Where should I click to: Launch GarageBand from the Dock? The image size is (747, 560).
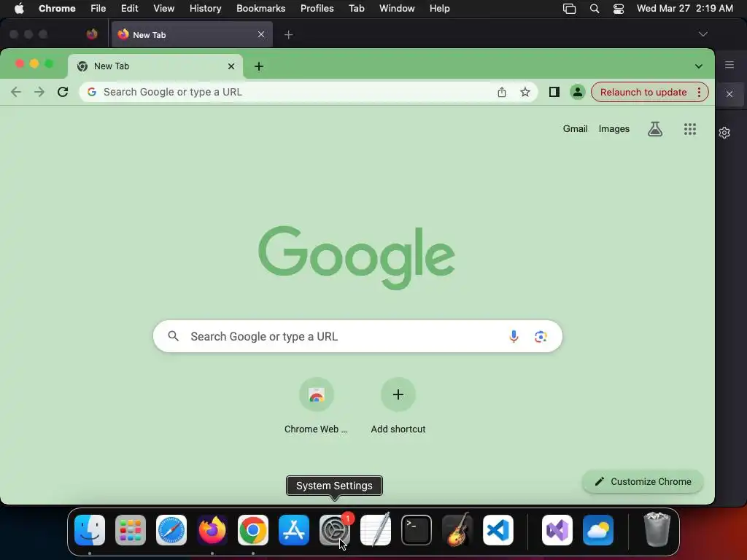(x=457, y=530)
